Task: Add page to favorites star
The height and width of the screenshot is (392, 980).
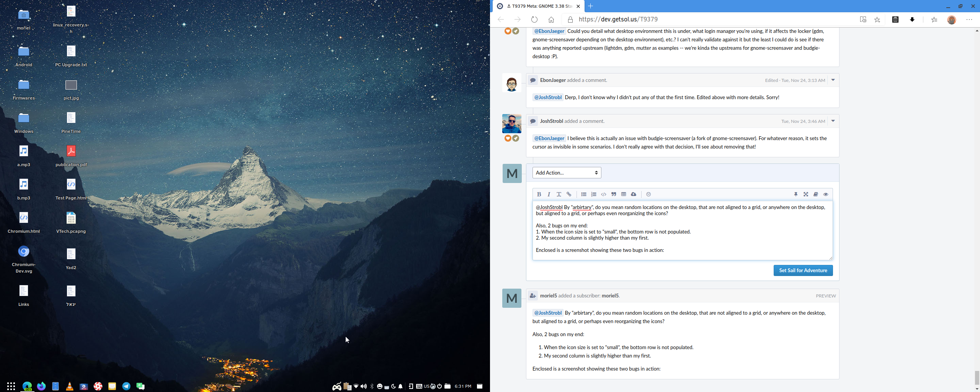Action: pos(877,20)
